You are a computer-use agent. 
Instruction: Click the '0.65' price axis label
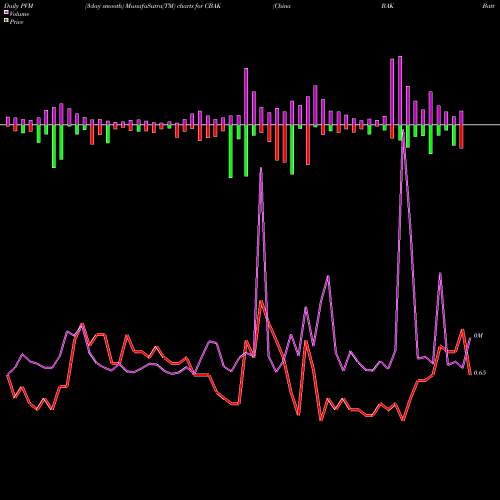(x=480, y=373)
